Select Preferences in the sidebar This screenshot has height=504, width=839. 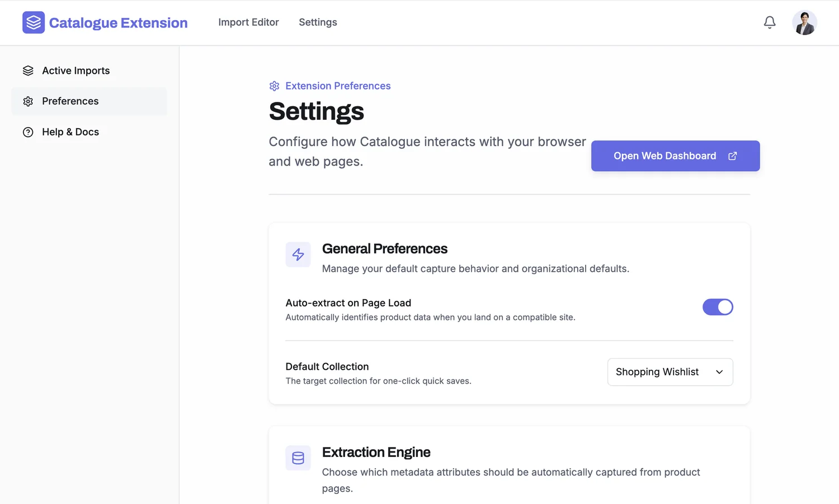click(89, 101)
